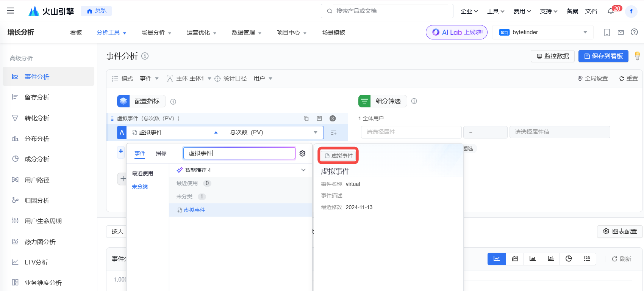Open 统计口径 用户 dropdown
The width and height of the screenshot is (644, 291).
[263, 79]
